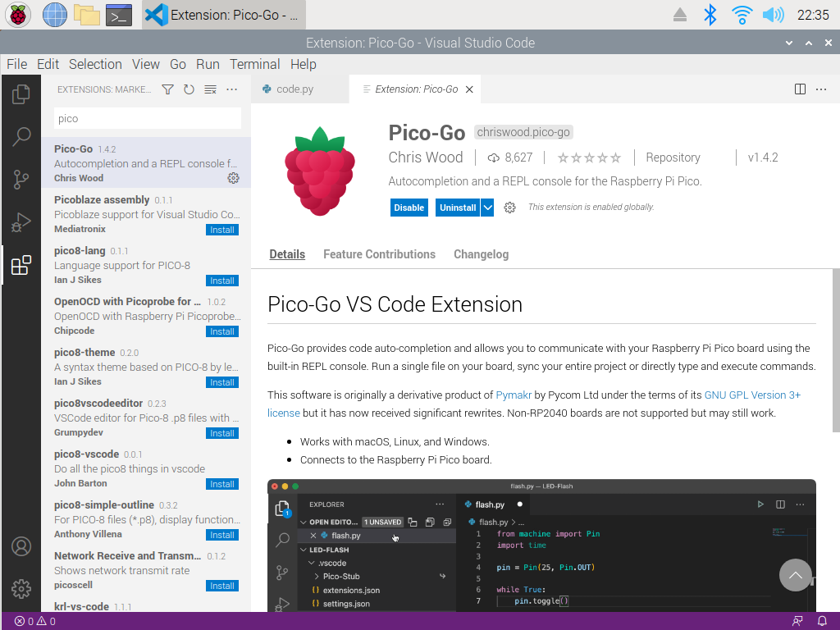The width and height of the screenshot is (840, 630).
Task: Open the Go menu
Action: [178, 64]
